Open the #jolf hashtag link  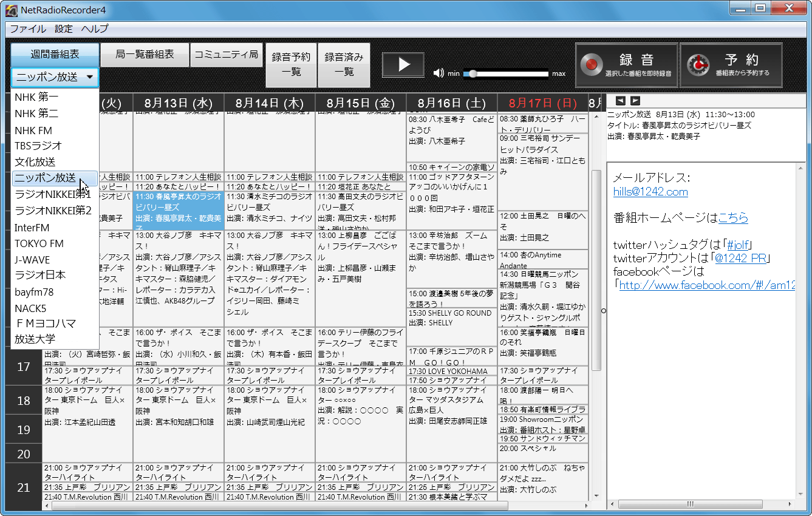click(x=739, y=245)
